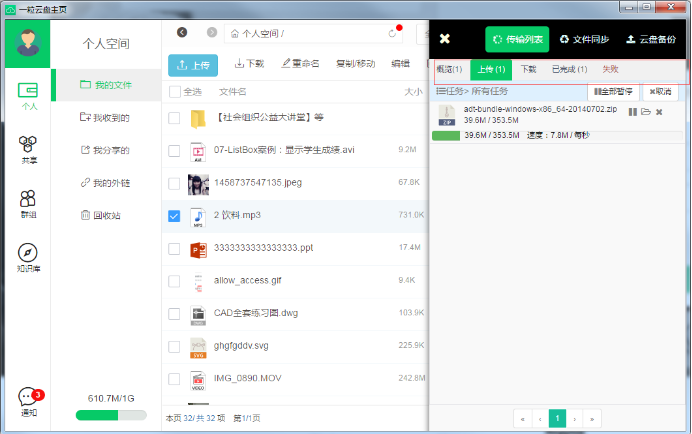Open the 知识库 (Knowledge base) compass icon

coord(28,257)
